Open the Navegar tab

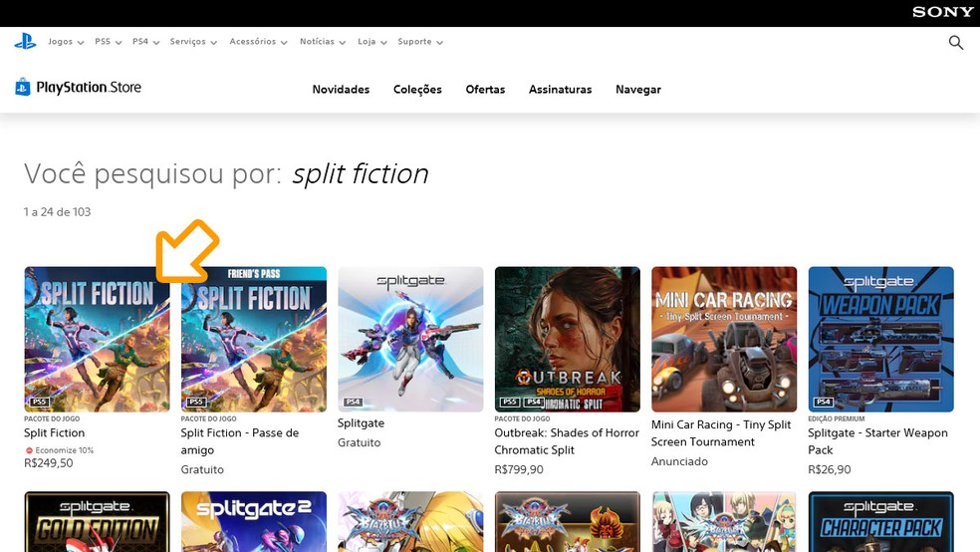coord(638,90)
